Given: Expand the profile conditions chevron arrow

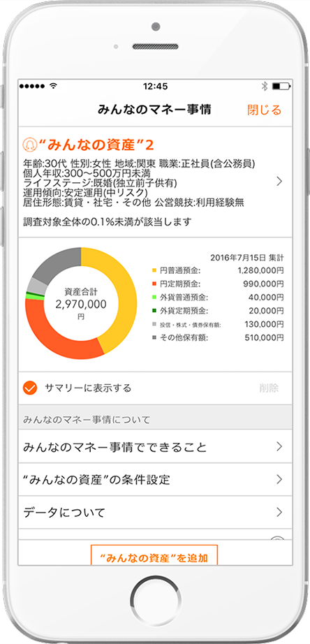Looking at the screenshot, I should 279,182.
